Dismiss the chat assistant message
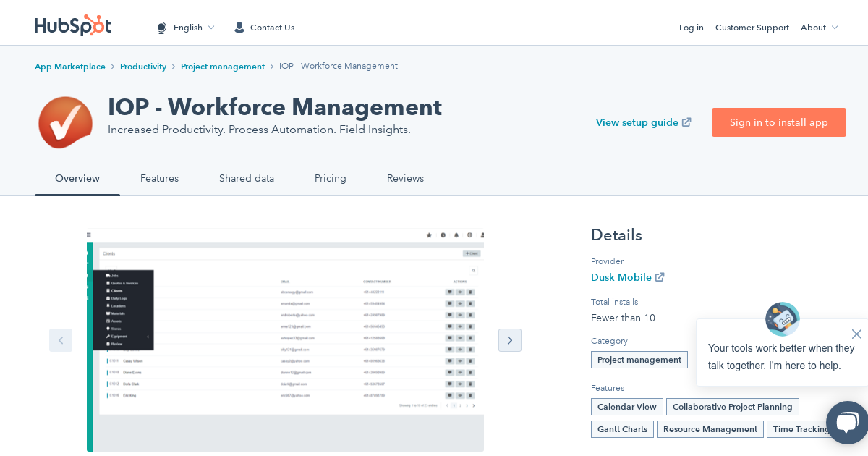This screenshot has width=868, height=456. [x=856, y=334]
